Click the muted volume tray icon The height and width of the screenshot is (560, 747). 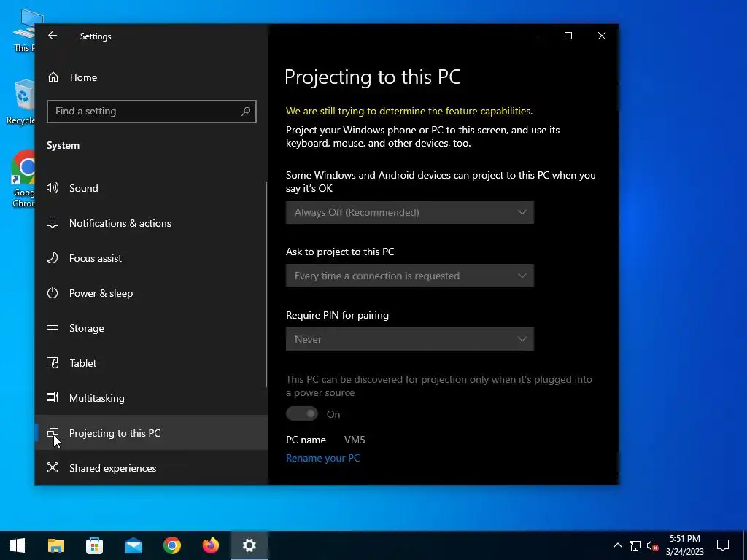653,545
